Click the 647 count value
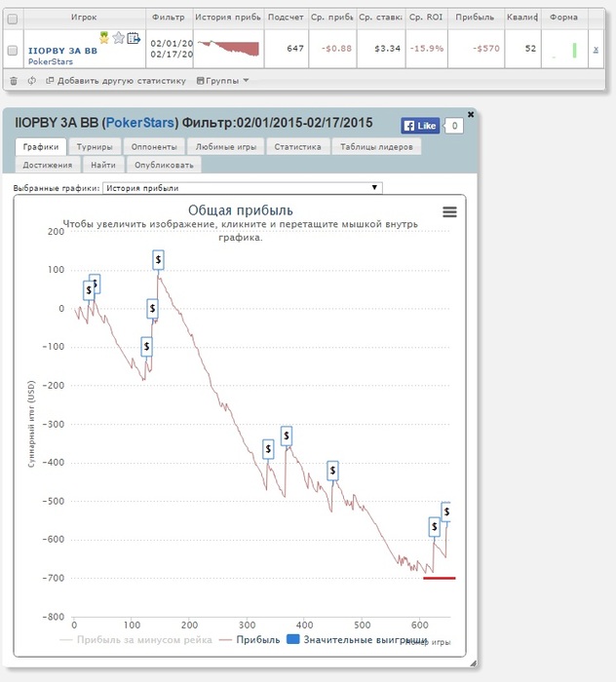Viewport: 616px width, 682px height. (295, 49)
